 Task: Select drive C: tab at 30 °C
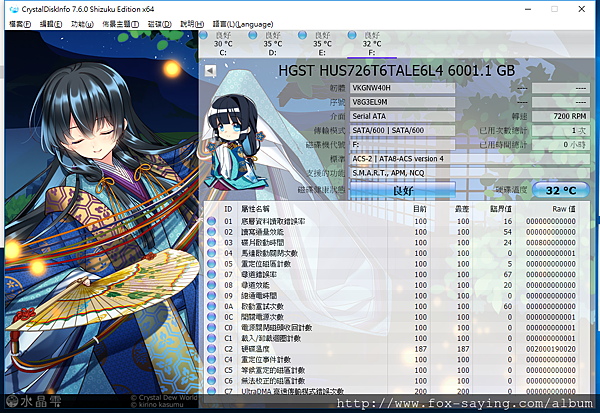pyautogui.click(x=223, y=44)
